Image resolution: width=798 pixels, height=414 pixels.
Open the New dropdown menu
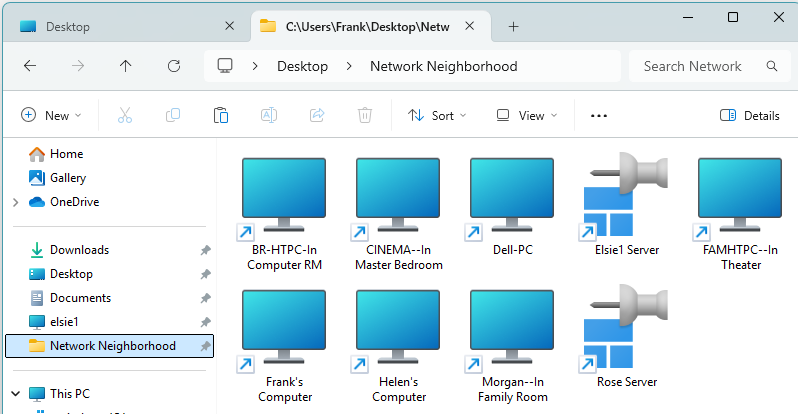(x=51, y=116)
